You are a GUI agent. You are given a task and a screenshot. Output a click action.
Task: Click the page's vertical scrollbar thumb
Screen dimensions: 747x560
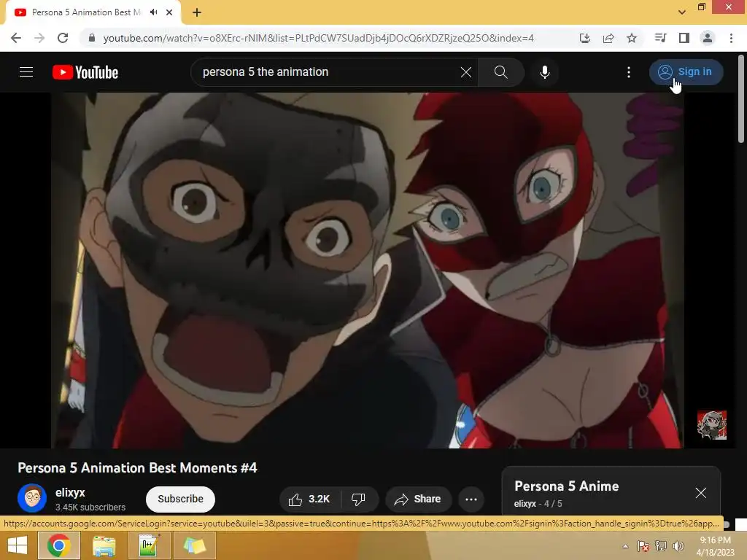tap(741, 98)
